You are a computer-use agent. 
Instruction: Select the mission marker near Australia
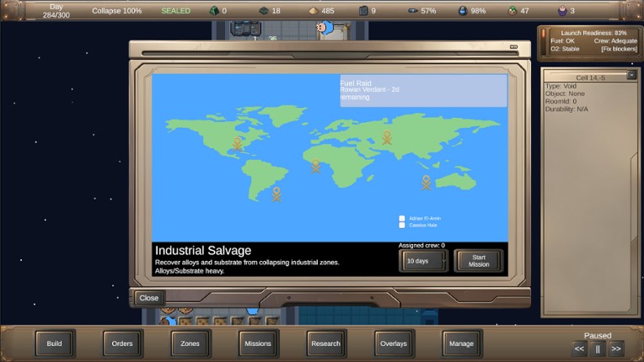click(426, 182)
